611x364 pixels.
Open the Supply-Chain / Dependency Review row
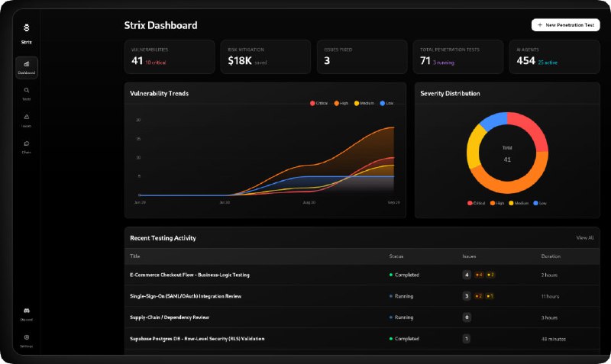click(170, 317)
